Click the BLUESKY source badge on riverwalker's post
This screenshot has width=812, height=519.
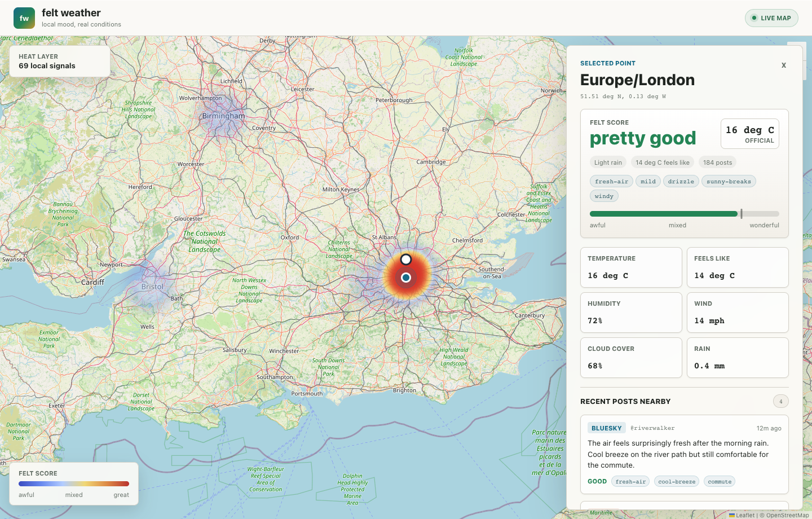606,428
